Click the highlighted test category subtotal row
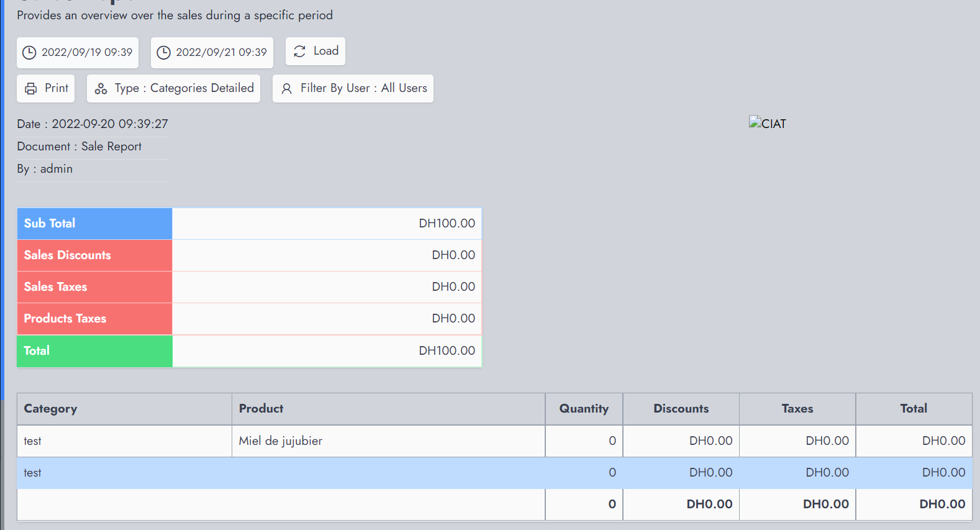 [494, 473]
